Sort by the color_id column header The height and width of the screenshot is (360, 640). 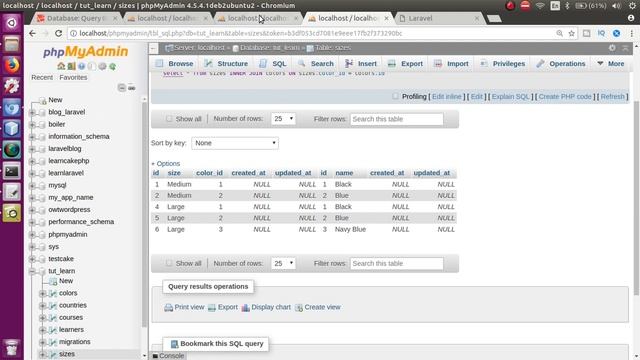tap(209, 173)
